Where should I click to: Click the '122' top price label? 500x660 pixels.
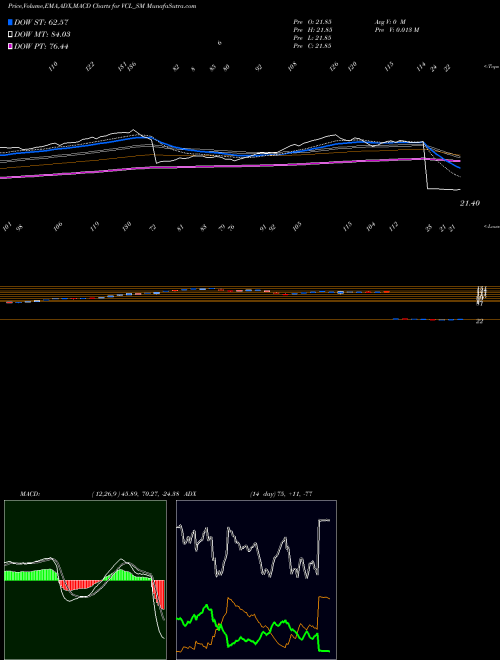[90, 66]
